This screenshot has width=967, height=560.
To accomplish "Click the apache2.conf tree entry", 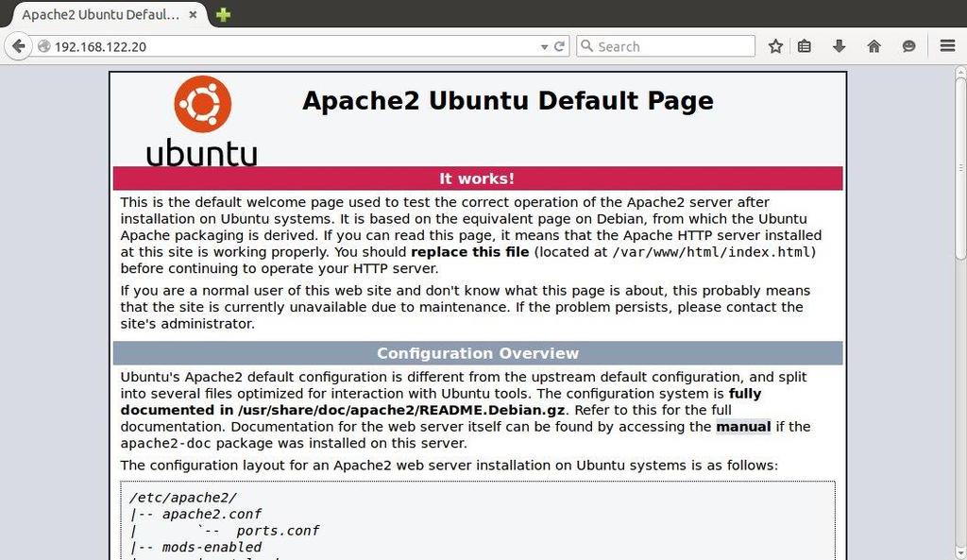I will click(x=212, y=515).
